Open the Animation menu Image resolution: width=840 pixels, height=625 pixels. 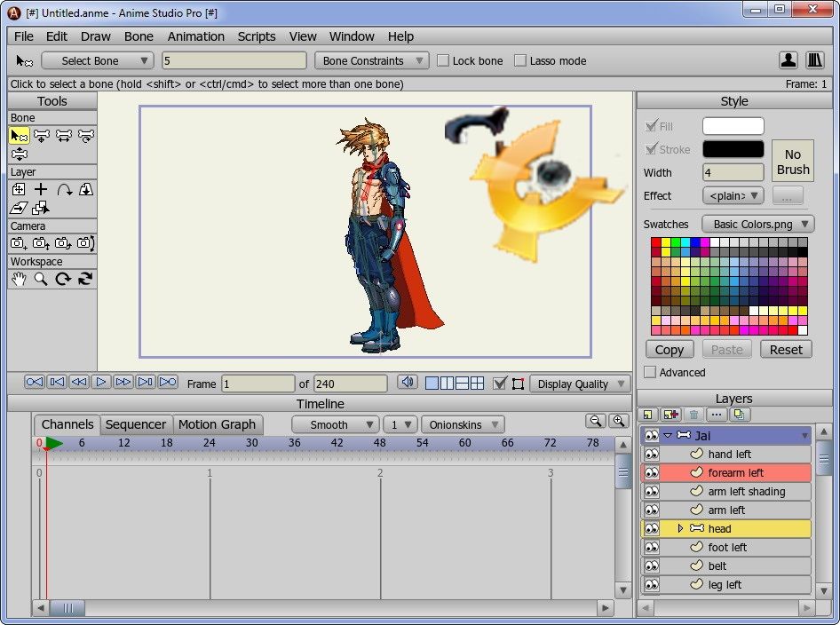pos(195,36)
